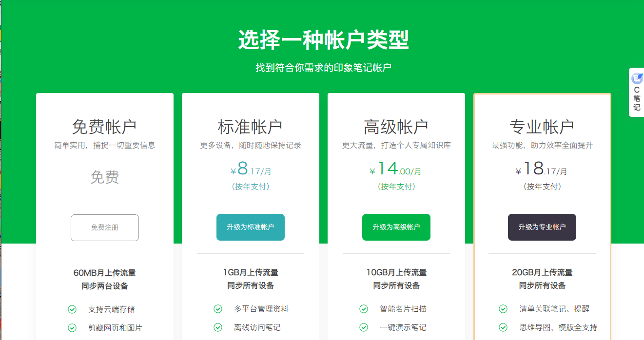The width and height of the screenshot is (644, 340).
Task: Click 思维导图、模版全支持 feature text
Action: [x=558, y=327]
